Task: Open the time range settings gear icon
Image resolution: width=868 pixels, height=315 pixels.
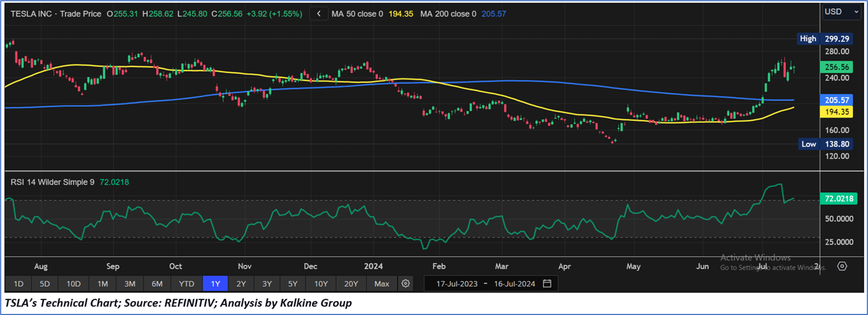Action: pos(405,284)
